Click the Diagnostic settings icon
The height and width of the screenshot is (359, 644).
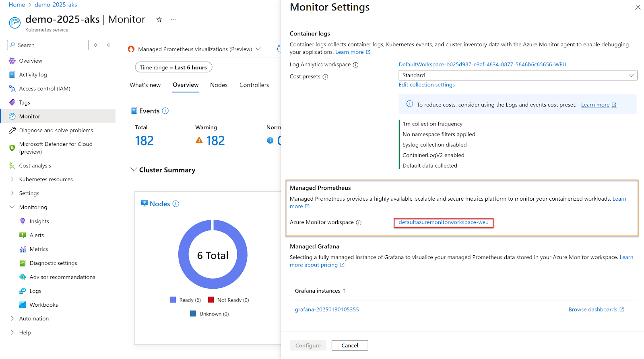pos(23,263)
